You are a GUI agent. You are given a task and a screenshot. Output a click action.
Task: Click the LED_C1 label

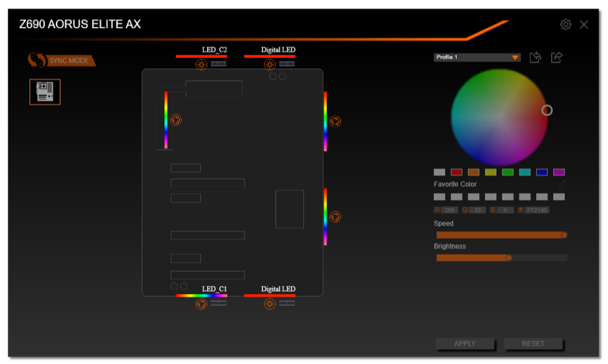click(x=214, y=289)
